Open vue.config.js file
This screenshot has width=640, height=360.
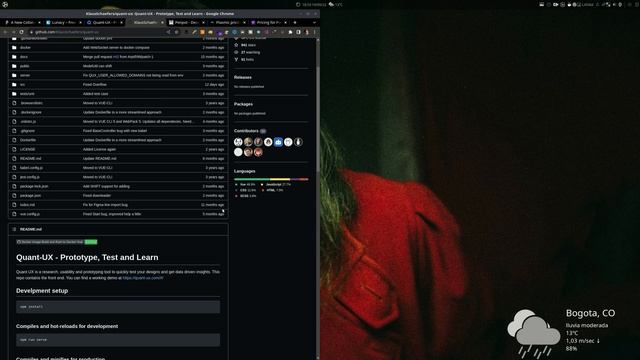tap(30, 214)
